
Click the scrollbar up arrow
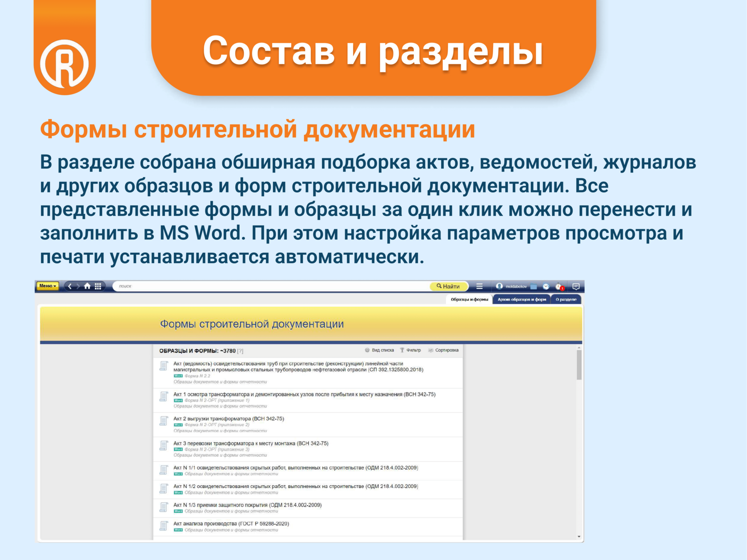(579, 348)
